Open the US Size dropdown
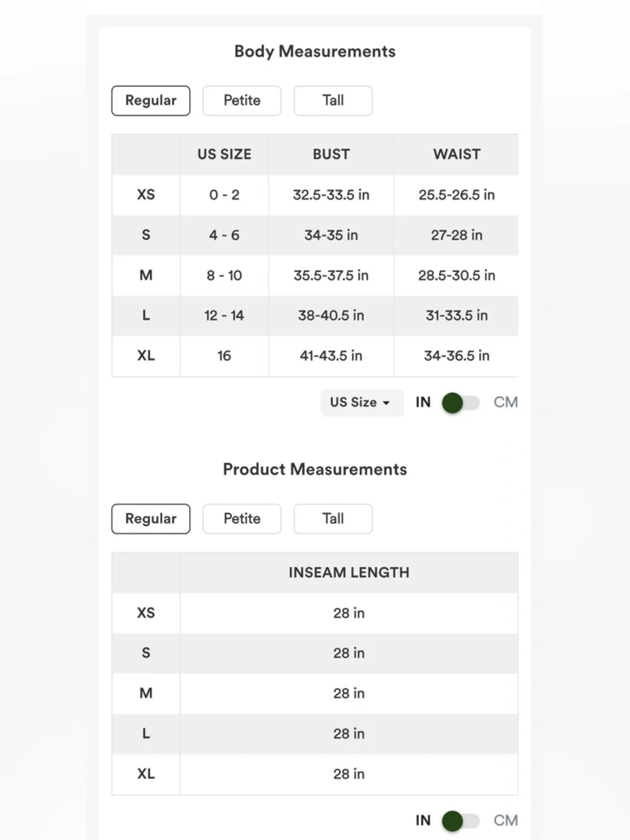 pos(361,403)
